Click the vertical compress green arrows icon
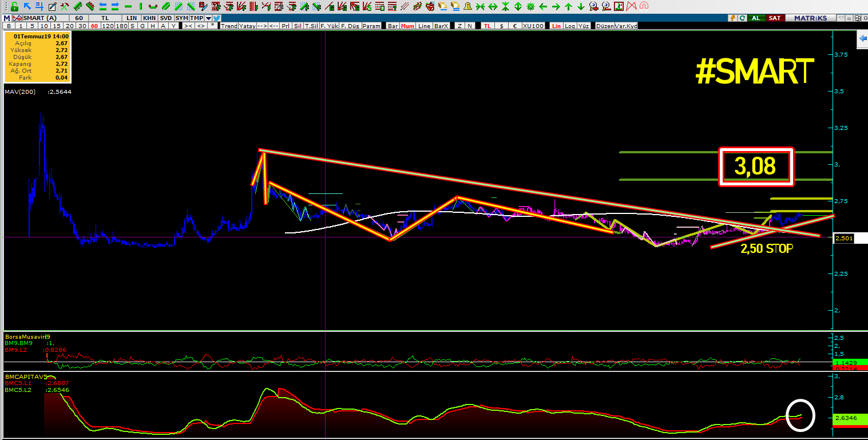Image resolution: width=868 pixels, height=440 pixels. (505, 6)
